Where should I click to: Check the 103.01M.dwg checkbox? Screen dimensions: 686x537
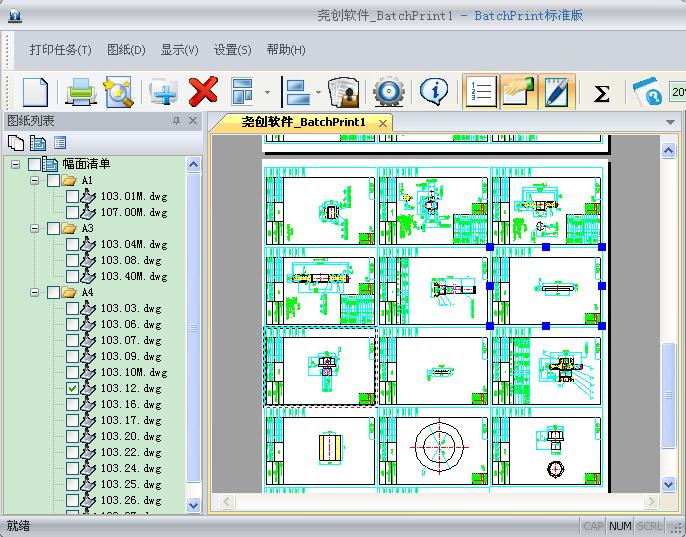(72, 196)
